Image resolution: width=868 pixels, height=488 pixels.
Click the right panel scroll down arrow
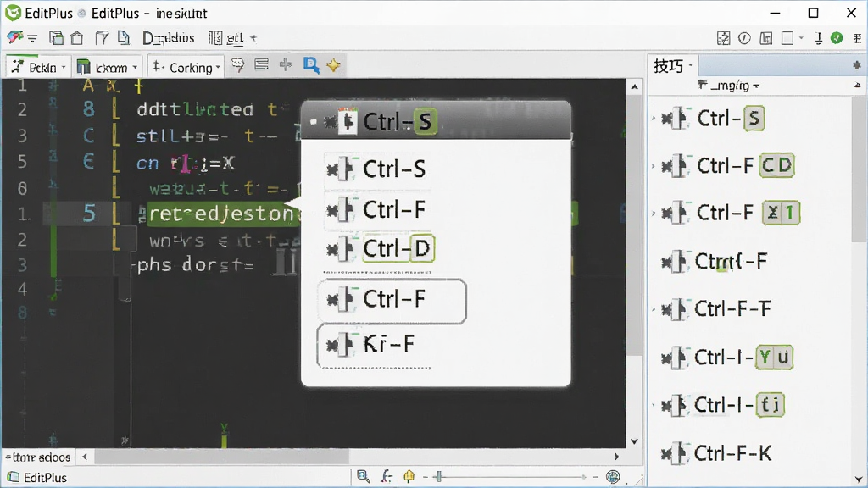pos(859,480)
